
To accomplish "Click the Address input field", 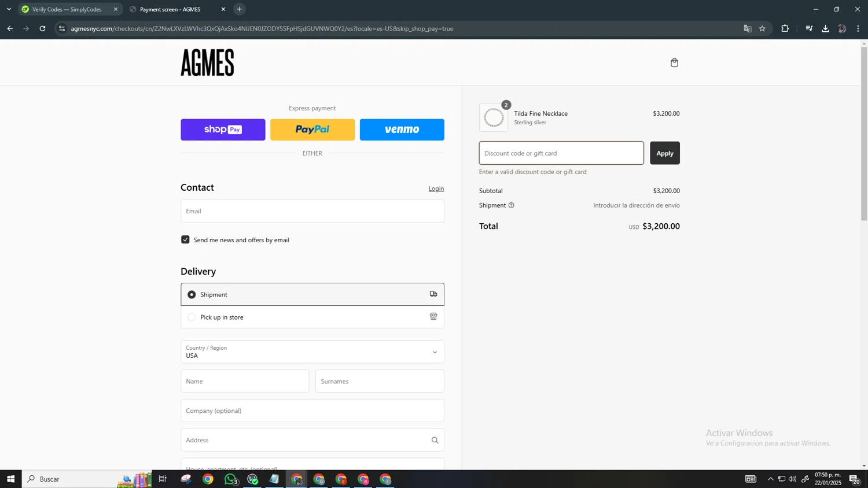I will pyautogui.click(x=312, y=440).
